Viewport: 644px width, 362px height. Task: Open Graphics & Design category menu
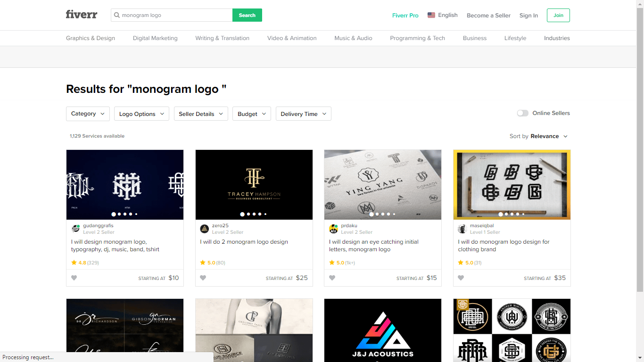pyautogui.click(x=91, y=38)
